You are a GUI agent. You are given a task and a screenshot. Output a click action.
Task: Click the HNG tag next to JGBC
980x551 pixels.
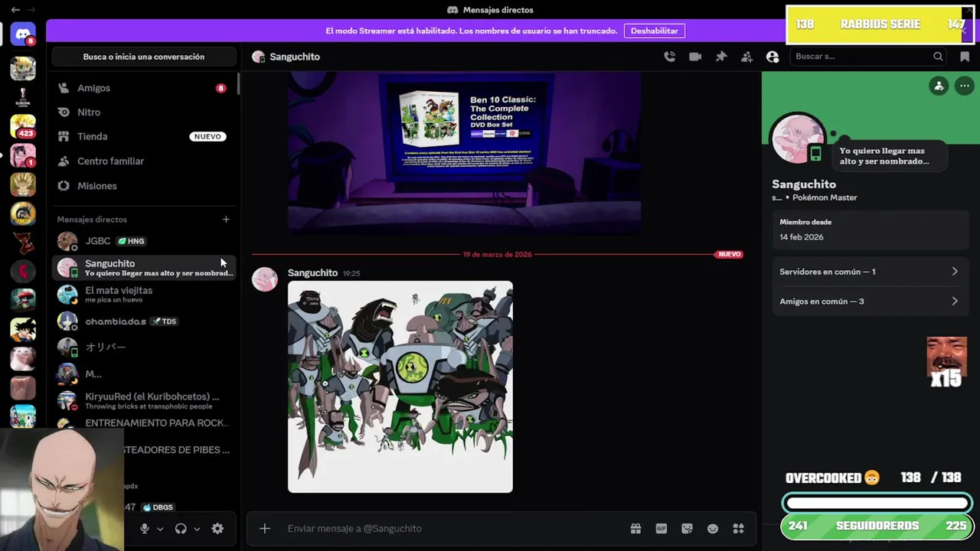131,241
